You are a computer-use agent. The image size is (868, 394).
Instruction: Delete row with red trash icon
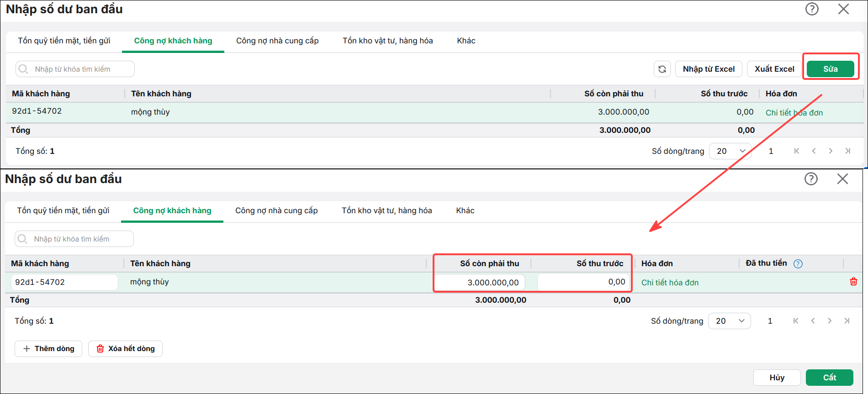click(x=853, y=282)
